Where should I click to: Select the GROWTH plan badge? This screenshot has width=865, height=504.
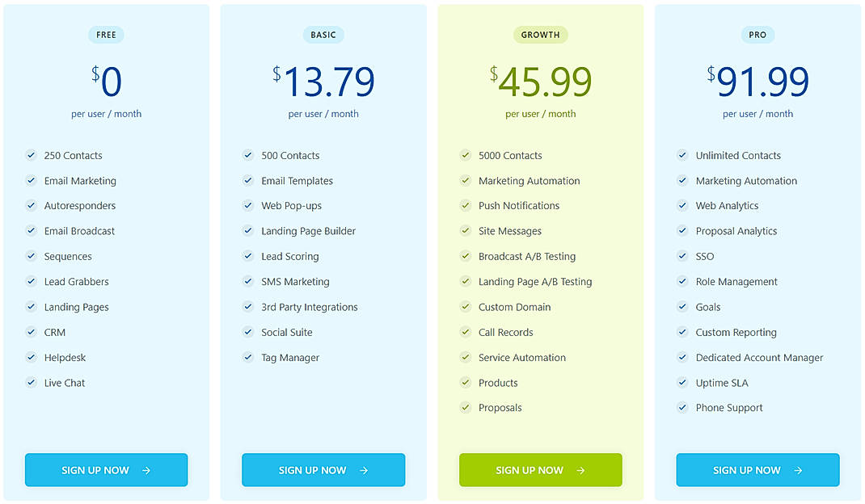(x=540, y=35)
